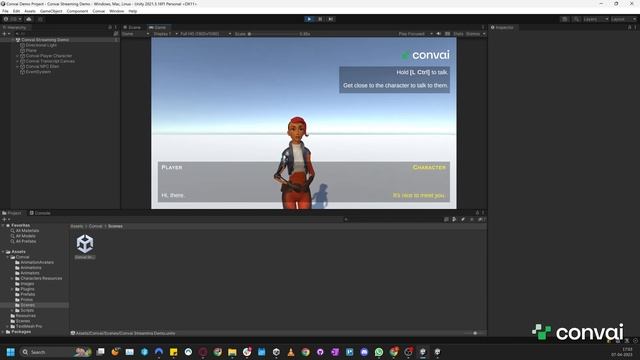Viewport: 640px width, 360px height.
Task: Click the Convai breadcrumb in the project path
Action: (x=95, y=226)
